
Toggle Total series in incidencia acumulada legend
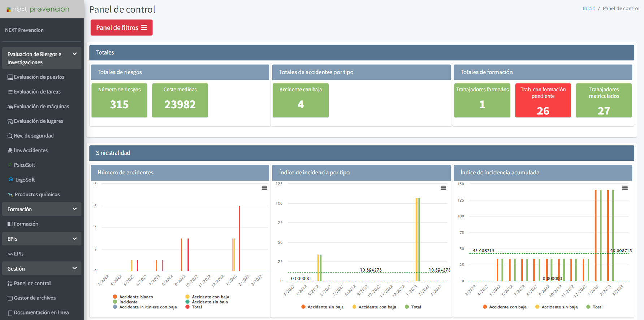click(x=594, y=307)
